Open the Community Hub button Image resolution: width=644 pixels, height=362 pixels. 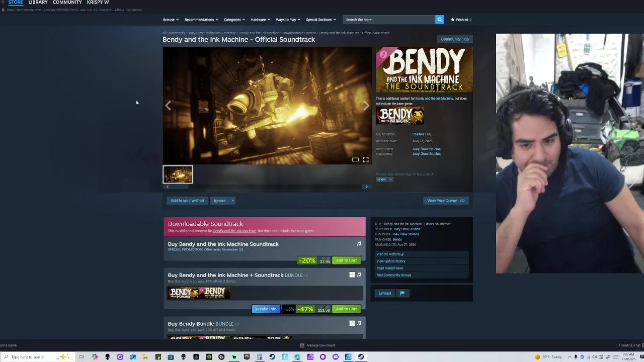pyautogui.click(x=455, y=39)
